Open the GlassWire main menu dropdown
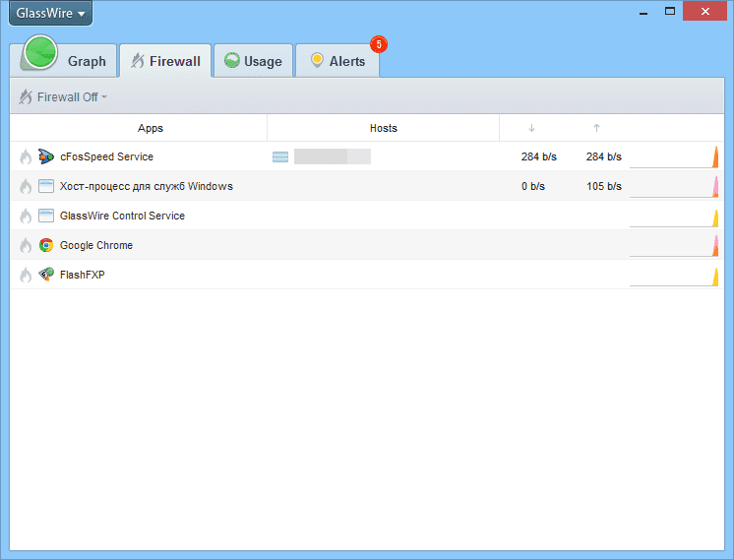 click(50, 13)
